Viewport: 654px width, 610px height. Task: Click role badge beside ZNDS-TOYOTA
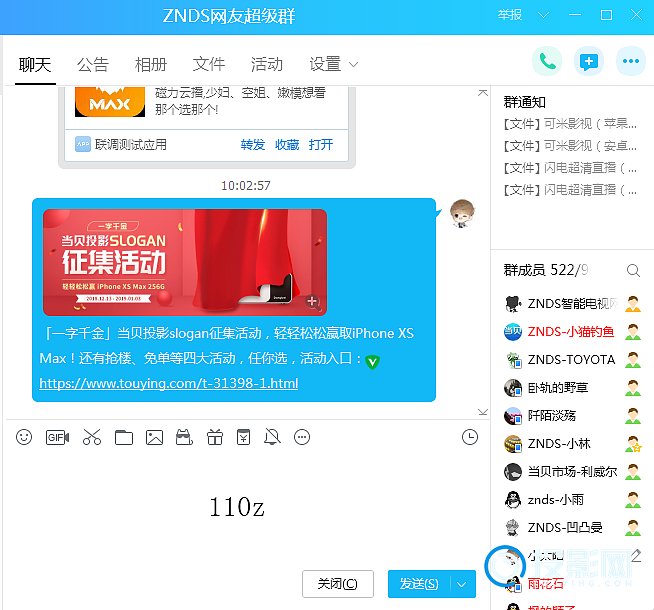[x=633, y=359]
